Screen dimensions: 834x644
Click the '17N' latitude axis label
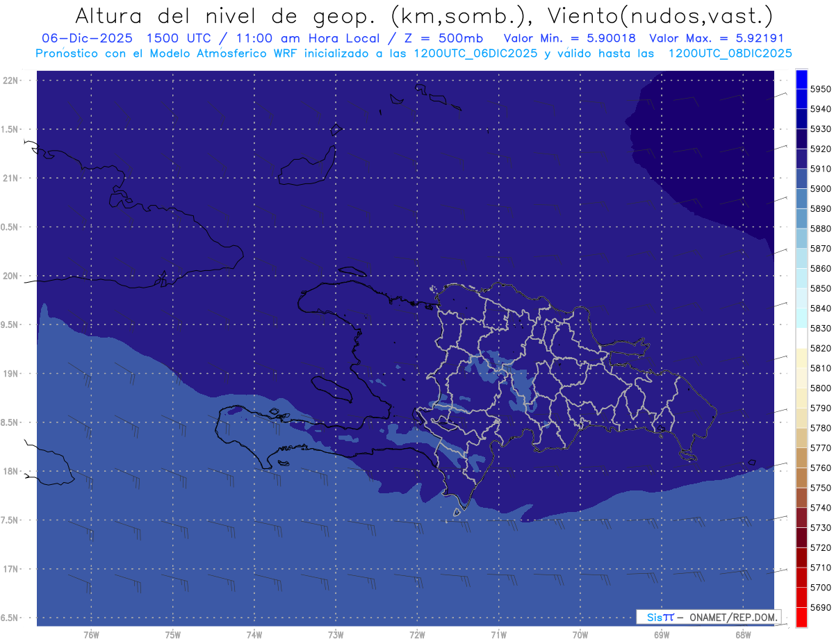[x=10, y=569]
